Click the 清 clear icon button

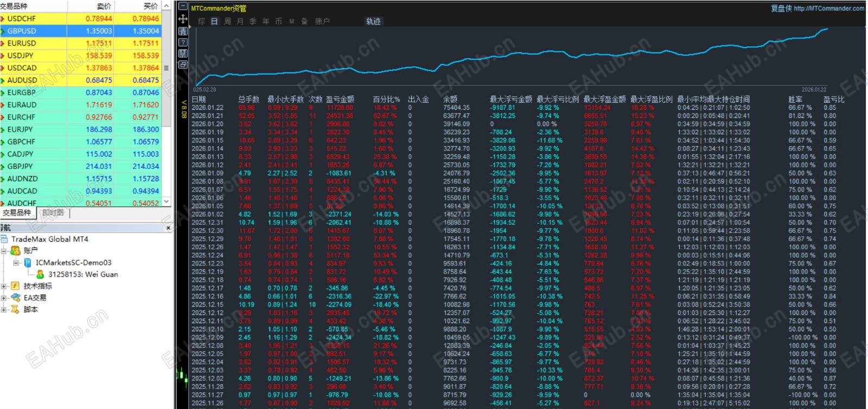point(183,31)
